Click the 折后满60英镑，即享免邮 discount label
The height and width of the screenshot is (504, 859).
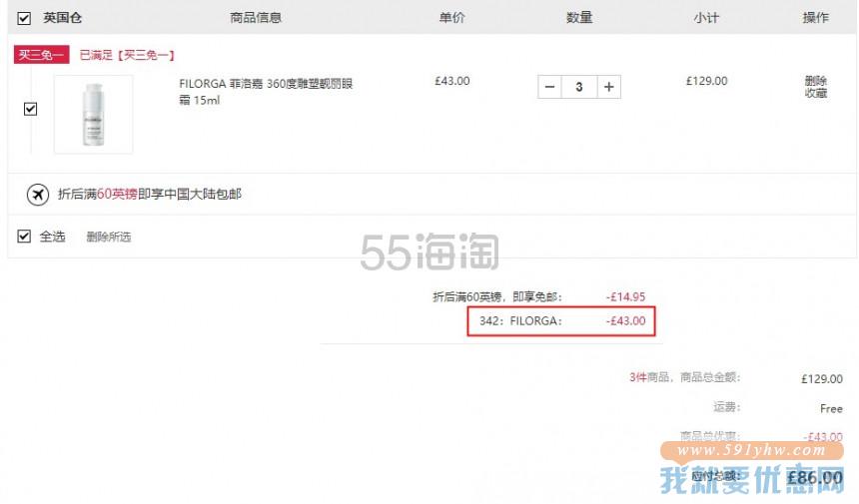[497, 296]
